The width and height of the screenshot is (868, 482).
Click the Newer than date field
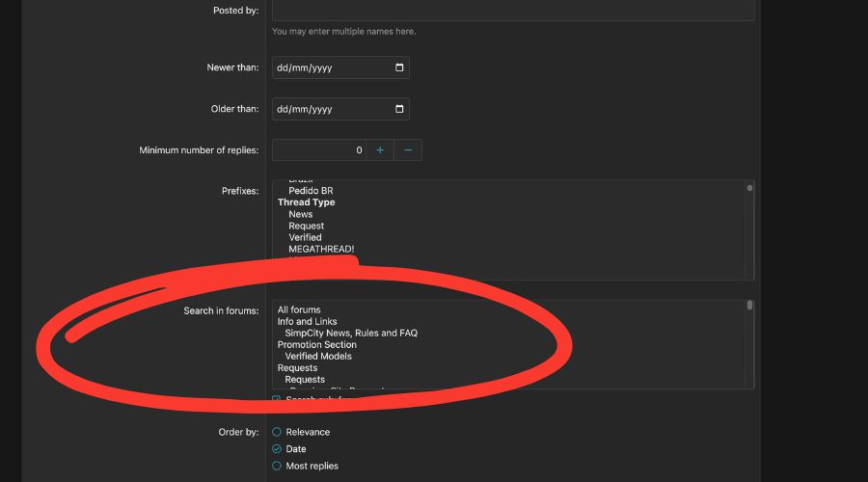click(328, 67)
